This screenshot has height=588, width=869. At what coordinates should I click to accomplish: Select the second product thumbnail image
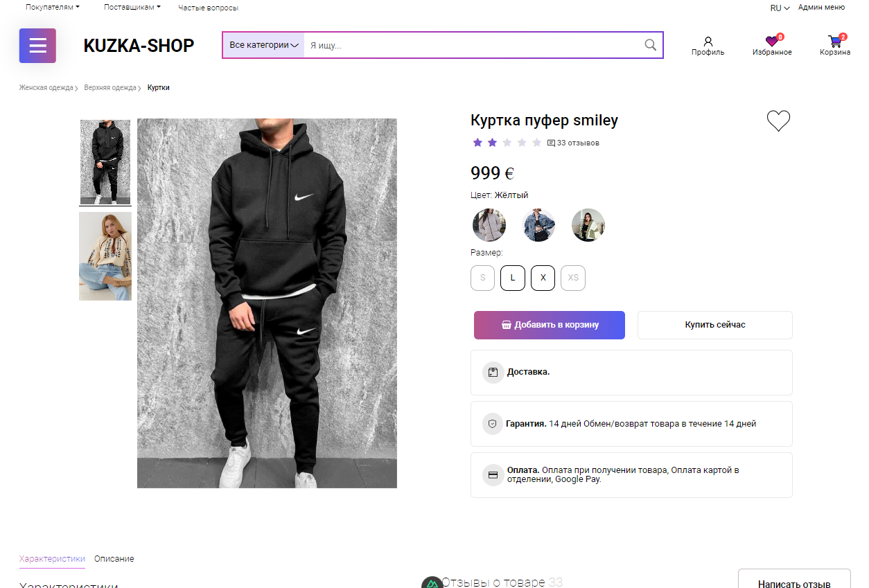(105, 256)
